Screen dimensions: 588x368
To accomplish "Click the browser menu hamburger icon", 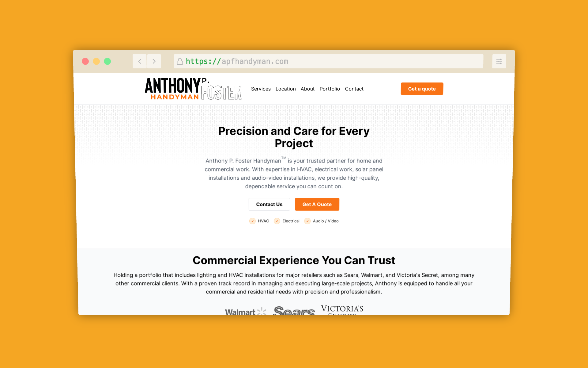I will click(x=499, y=61).
